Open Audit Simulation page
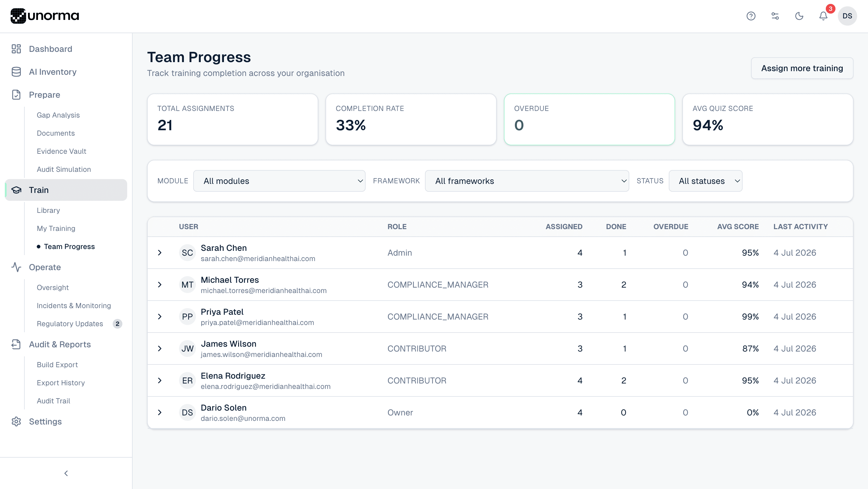Screen dimensions: 868x489 click(x=64, y=169)
